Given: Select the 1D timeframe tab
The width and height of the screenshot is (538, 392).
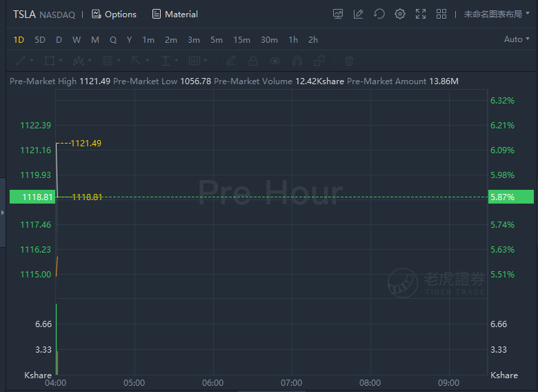Looking at the screenshot, I should coord(19,40).
